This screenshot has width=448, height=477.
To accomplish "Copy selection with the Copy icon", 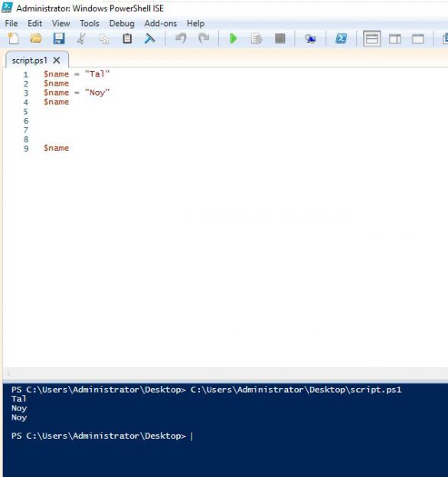I will pyautogui.click(x=104, y=38).
